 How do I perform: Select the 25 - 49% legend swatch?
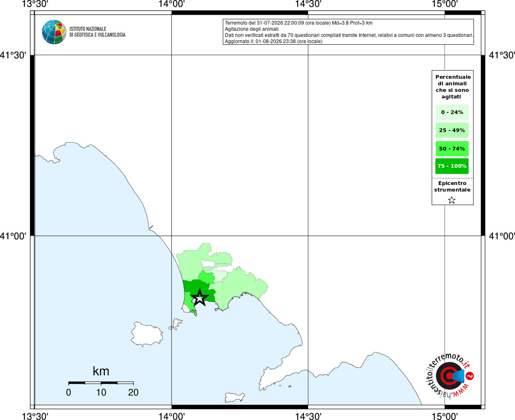click(x=452, y=130)
